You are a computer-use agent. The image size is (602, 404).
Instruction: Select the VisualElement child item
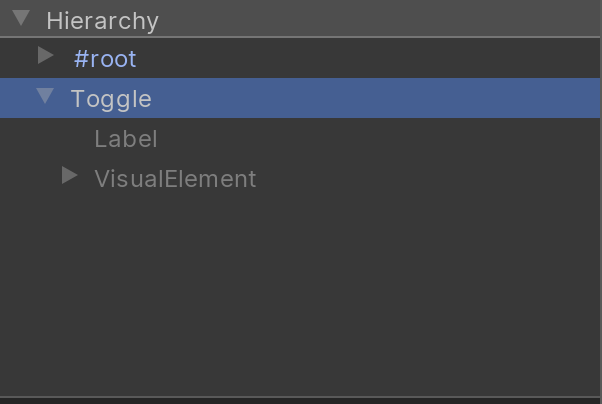click(x=175, y=179)
